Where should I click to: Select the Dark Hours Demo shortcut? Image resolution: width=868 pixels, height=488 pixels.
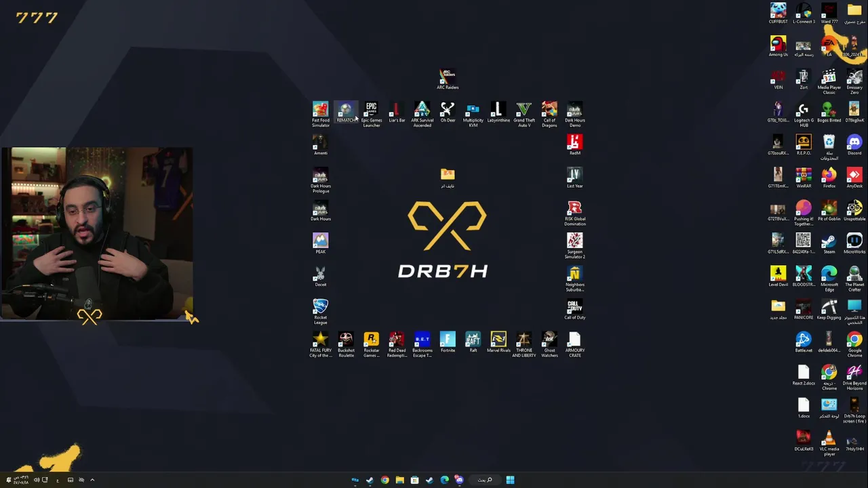click(575, 115)
